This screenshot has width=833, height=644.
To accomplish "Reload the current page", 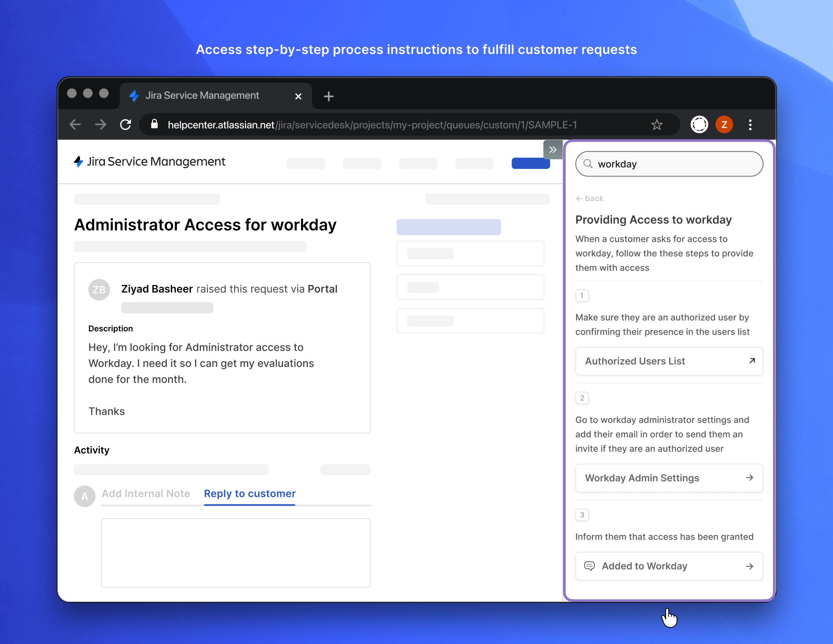I will point(126,124).
